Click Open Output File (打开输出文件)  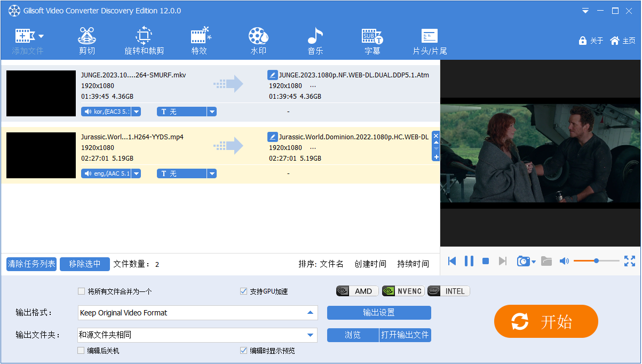click(x=406, y=335)
